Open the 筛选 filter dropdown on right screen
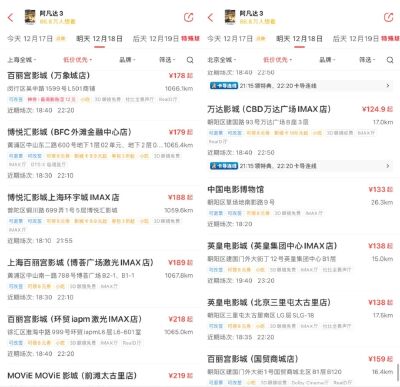 (367, 60)
